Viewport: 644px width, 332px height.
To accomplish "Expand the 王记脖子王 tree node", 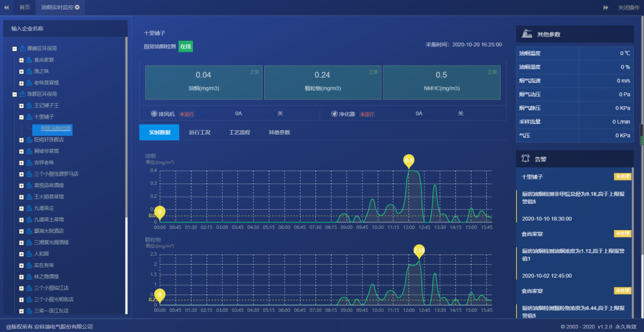I will coord(21,106).
